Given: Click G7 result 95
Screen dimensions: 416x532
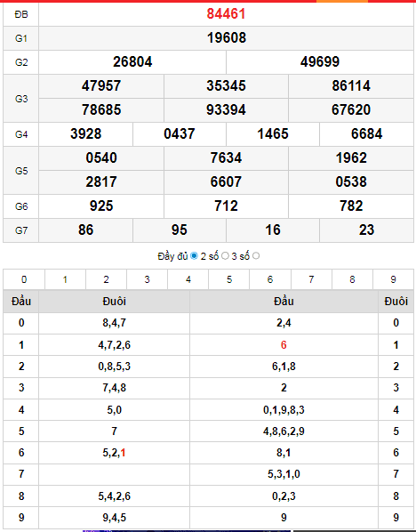Looking at the screenshot, I should (180, 230).
